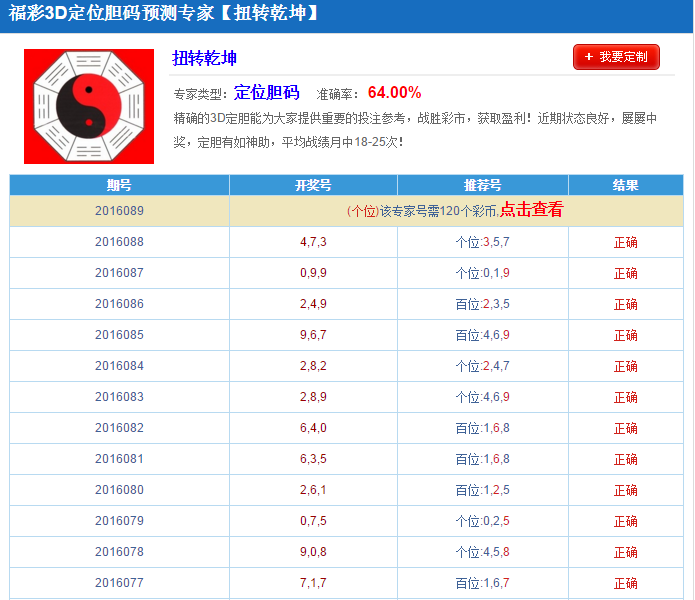
Task: Click 正确 result in row 2016081
Action: pos(625,460)
